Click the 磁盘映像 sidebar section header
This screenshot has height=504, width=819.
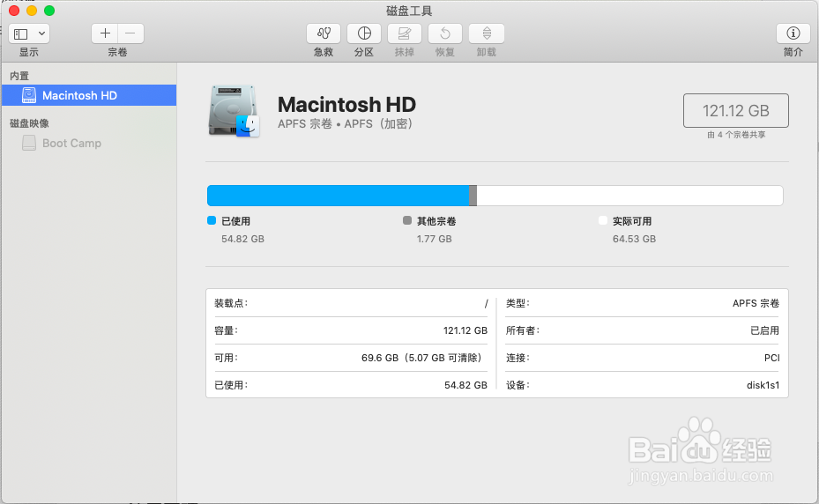coord(29,123)
